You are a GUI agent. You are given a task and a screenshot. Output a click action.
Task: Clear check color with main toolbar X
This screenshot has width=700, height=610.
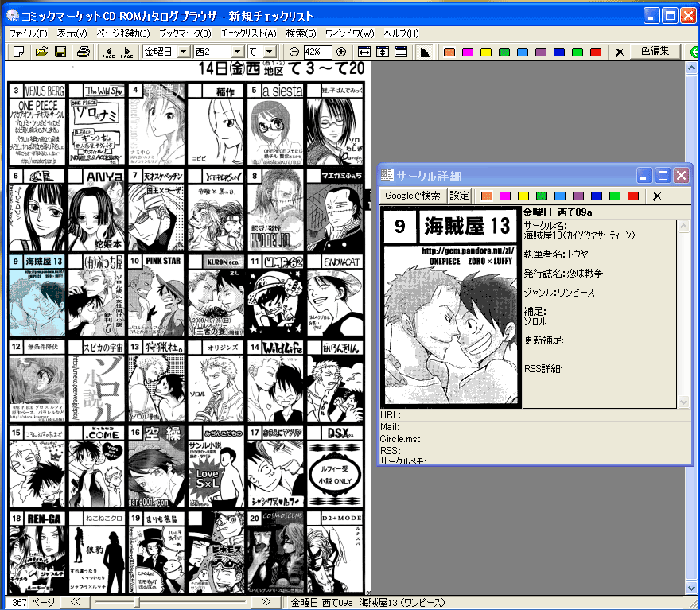619,52
